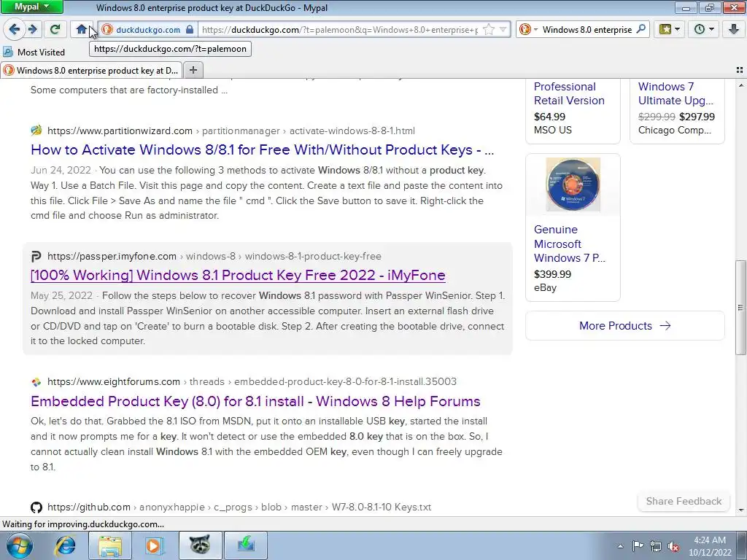Click the Passper P favicon
This screenshot has width=747, height=560.
36,257
